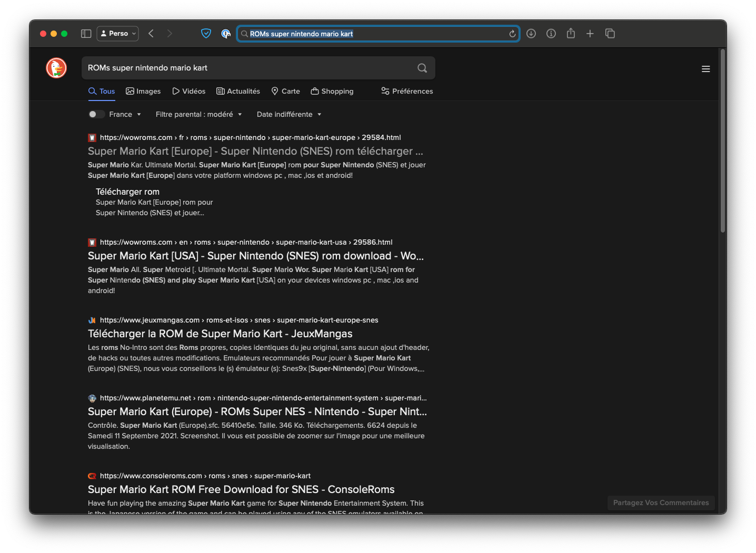The image size is (756, 553).
Task: Click the consoleroms favicon
Action: [92, 476]
